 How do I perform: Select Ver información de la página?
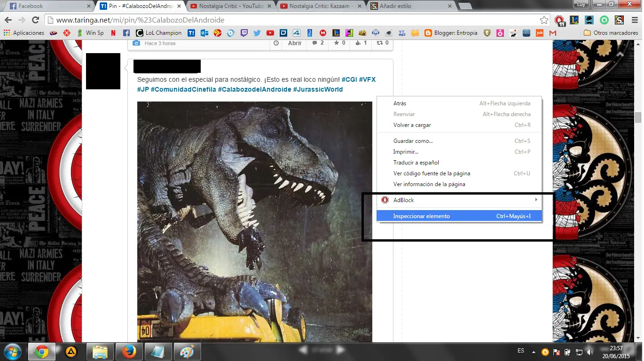[460, 184]
